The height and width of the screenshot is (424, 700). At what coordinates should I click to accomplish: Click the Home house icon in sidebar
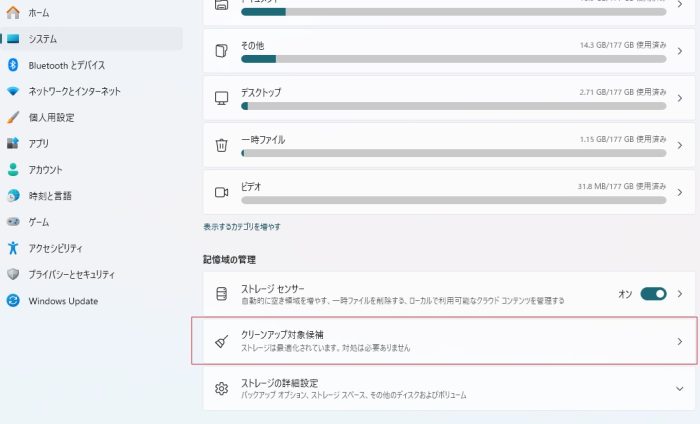coord(13,12)
